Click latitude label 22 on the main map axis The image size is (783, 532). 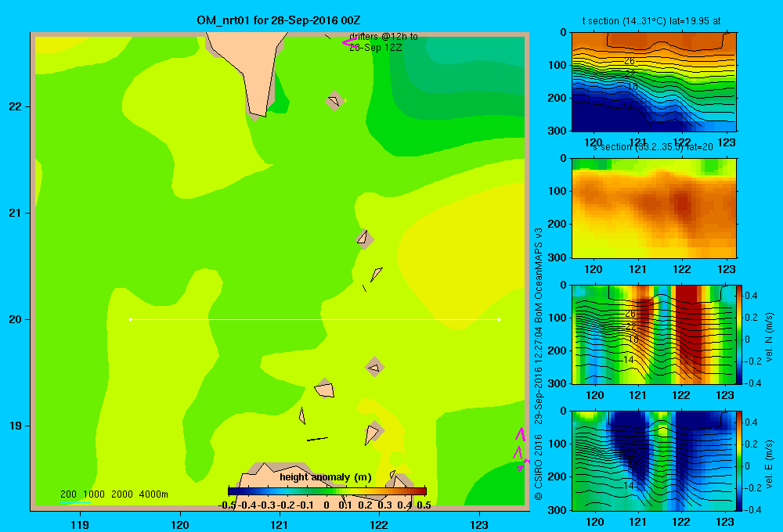pyautogui.click(x=15, y=106)
